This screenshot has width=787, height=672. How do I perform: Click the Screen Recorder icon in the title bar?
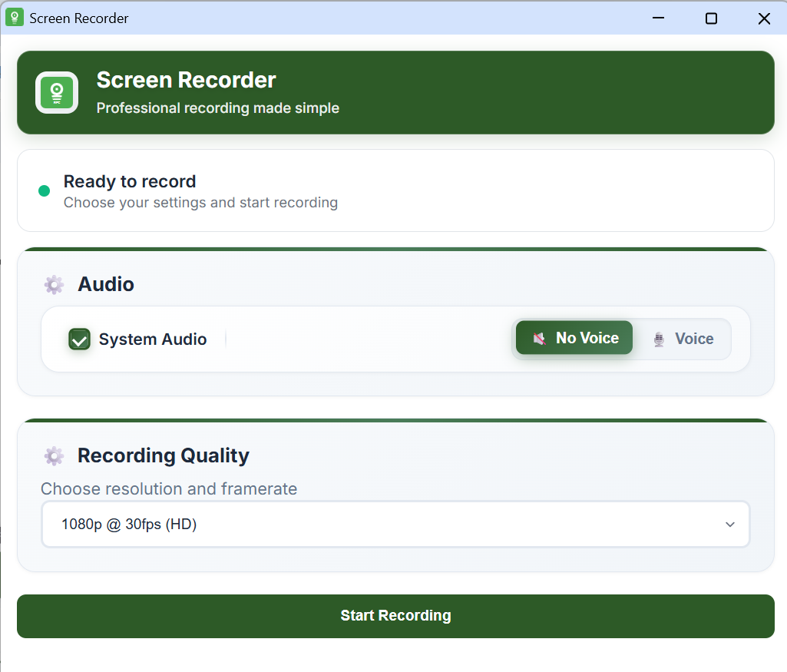click(x=15, y=17)
